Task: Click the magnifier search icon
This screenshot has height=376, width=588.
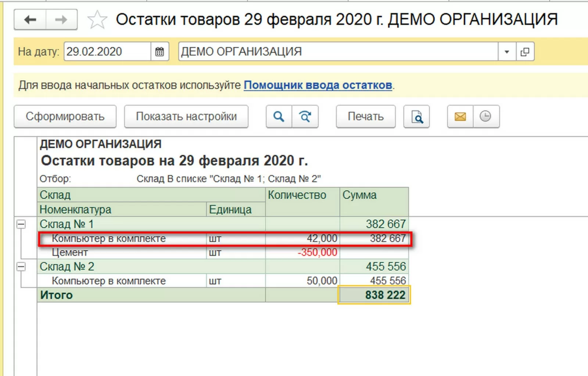Action: (x=279, y=117)
